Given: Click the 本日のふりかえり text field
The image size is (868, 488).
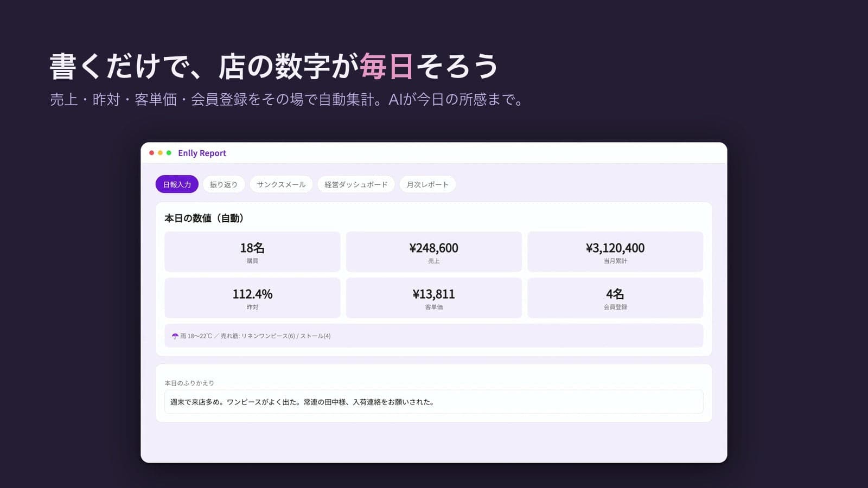Looking at the screenshot, I should coord(433,402).
